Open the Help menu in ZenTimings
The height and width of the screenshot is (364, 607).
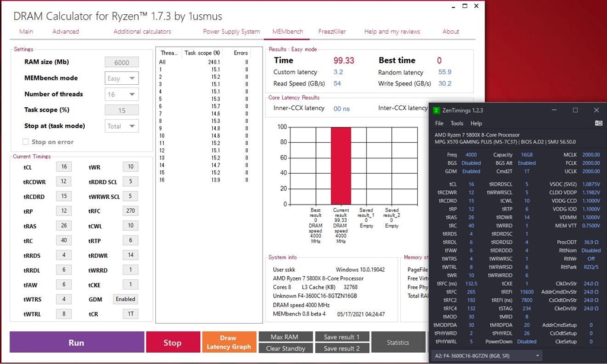(x=476, y=123)
